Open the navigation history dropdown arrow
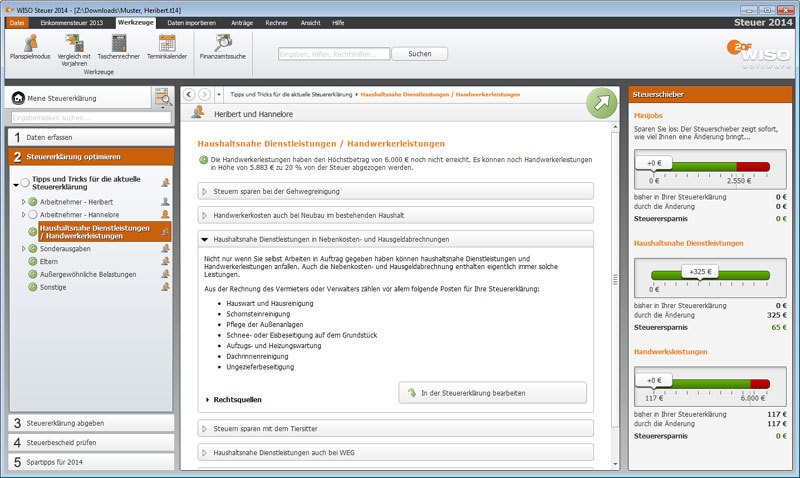 click(x=219, y=94)
